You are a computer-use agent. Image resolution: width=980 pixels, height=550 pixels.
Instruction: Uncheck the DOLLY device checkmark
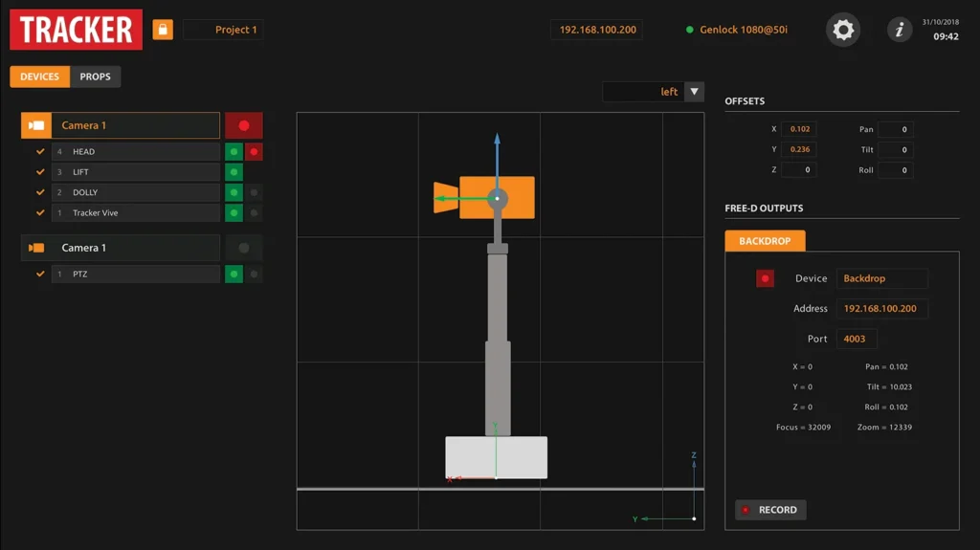click(x=40, y=192)
